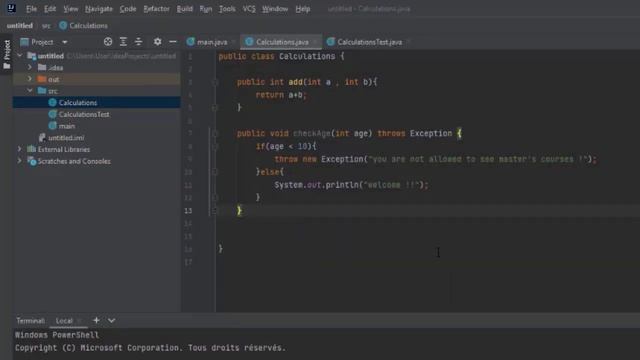
Task: Click the Collapse All icon in Project panel
Action: coord(139,42)
